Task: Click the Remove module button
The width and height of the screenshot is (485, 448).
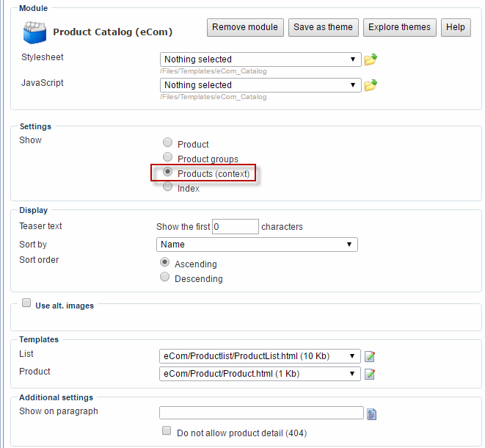Action: (x=245, y=27)
